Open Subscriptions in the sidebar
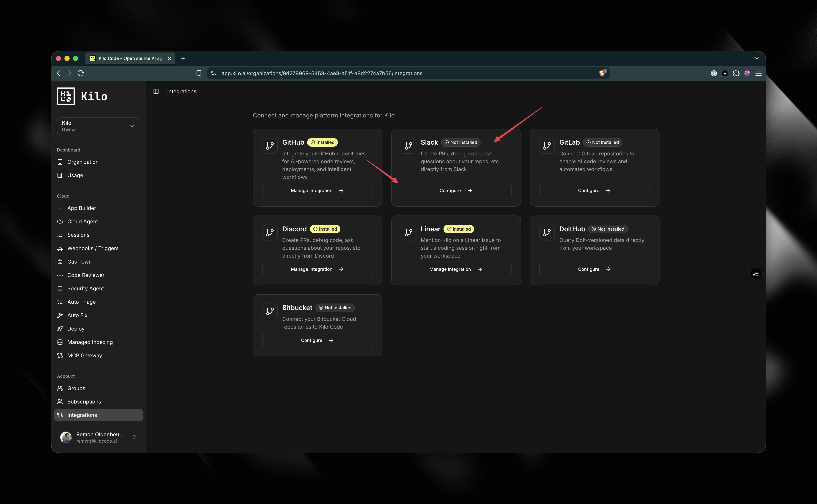 point(98,402)
